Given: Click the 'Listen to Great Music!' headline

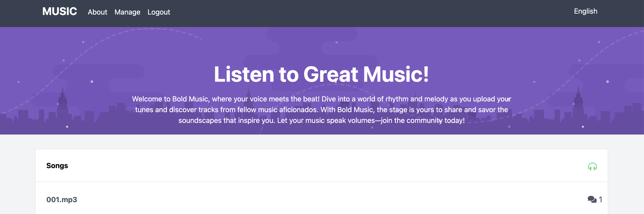Looking at the screenshot, I should (321, 74).
